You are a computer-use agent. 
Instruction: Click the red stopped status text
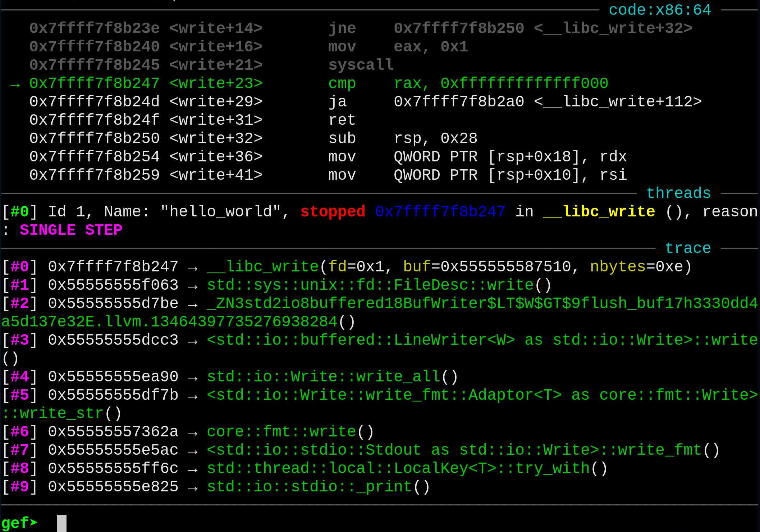pos(333,211)
